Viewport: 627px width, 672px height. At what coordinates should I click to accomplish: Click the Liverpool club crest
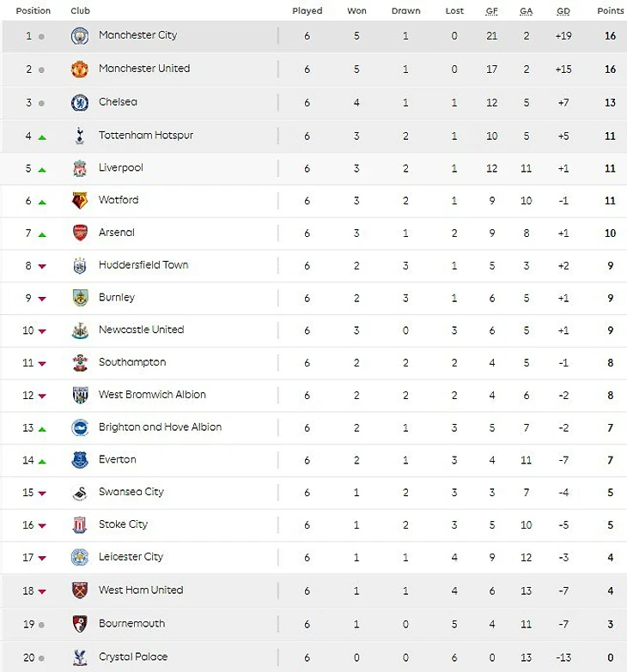click(80, 168)
